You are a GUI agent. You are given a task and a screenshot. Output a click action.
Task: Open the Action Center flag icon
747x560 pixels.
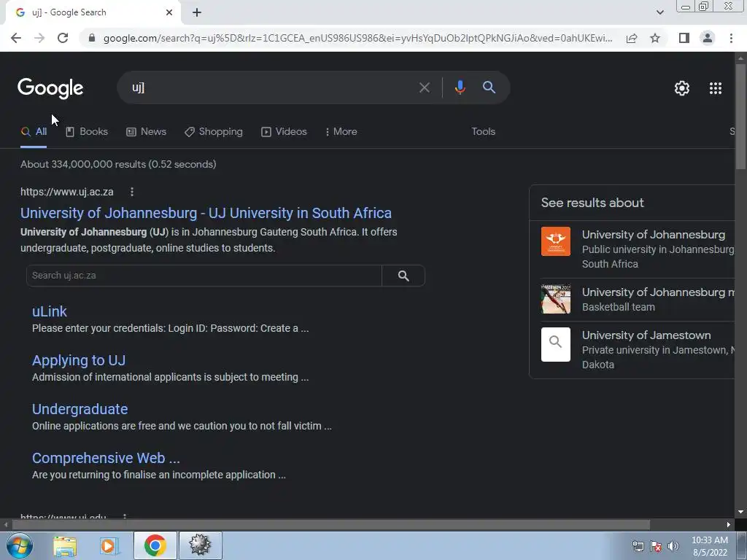(x=656, y=547)
